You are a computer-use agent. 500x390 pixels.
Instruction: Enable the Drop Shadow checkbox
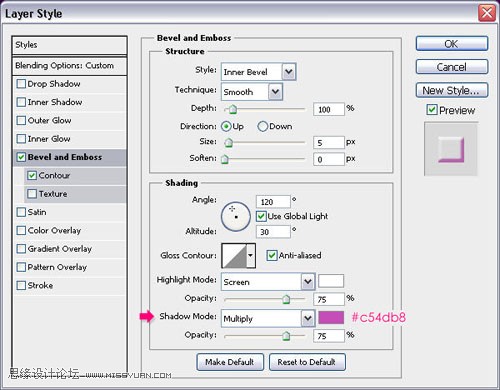(x=21, y=84)
